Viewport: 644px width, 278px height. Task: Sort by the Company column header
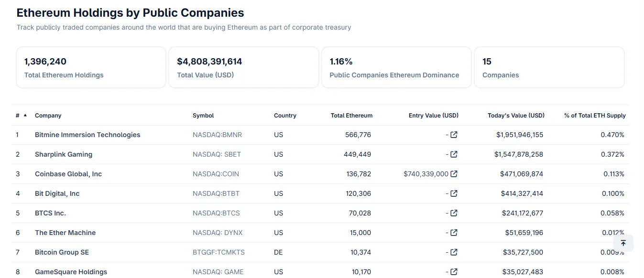[48, 116]
